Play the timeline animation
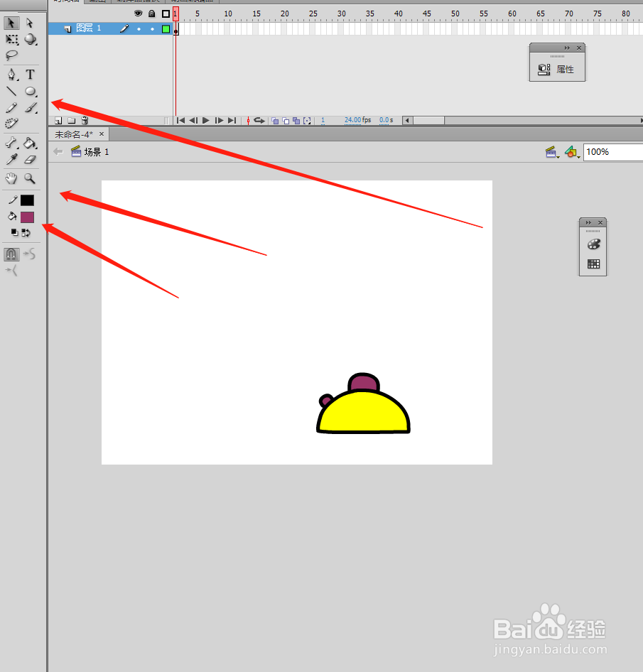 [x=206, y=121]
